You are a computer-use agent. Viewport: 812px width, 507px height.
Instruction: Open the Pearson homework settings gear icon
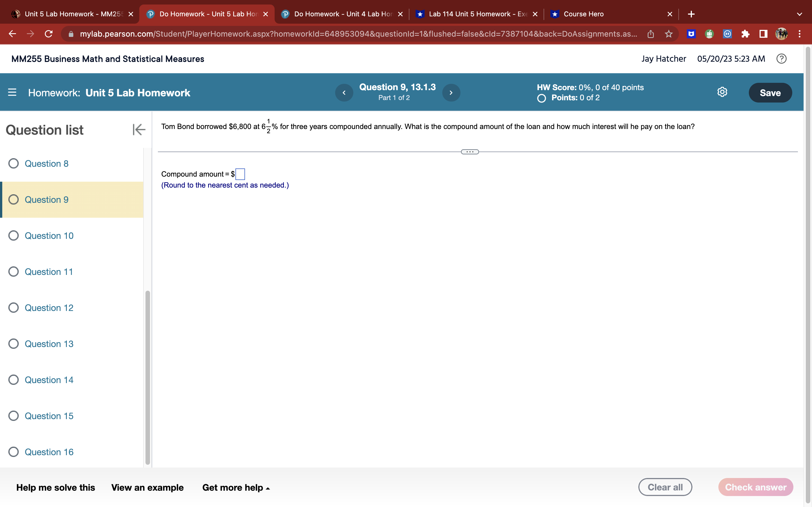pyautogui.click(x=722, y=92)
